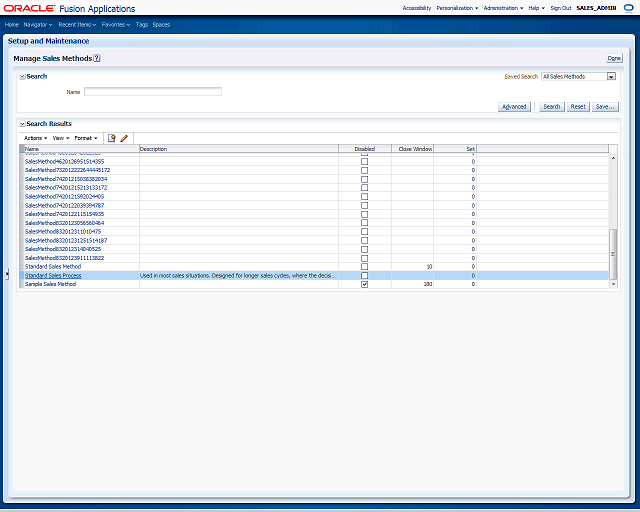
Task: Click the Search button
Action: (552, 107)
